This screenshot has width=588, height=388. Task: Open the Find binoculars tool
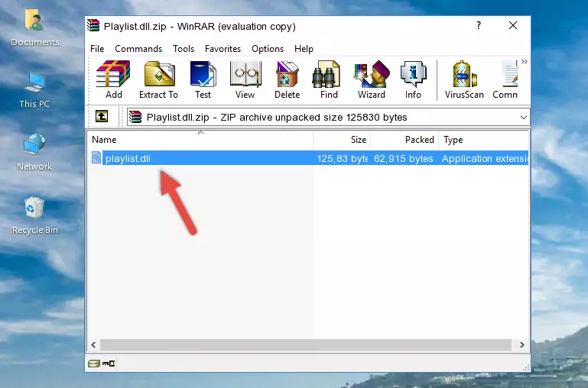329,79
